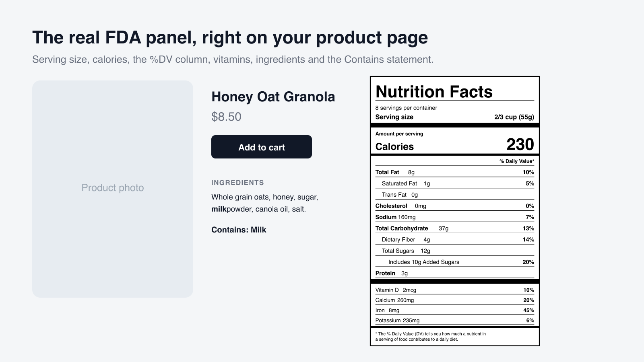
Task: Click the Sodium 160mg row
Action: (x=455, y=217)
